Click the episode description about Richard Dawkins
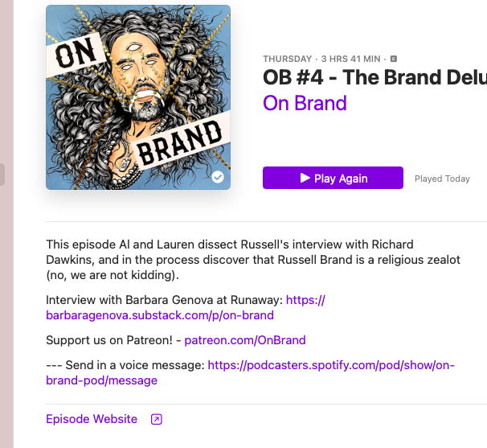Image resolution: width=487 pixels, height=448 pixels. pyautogui.click(x=253, y=260)
